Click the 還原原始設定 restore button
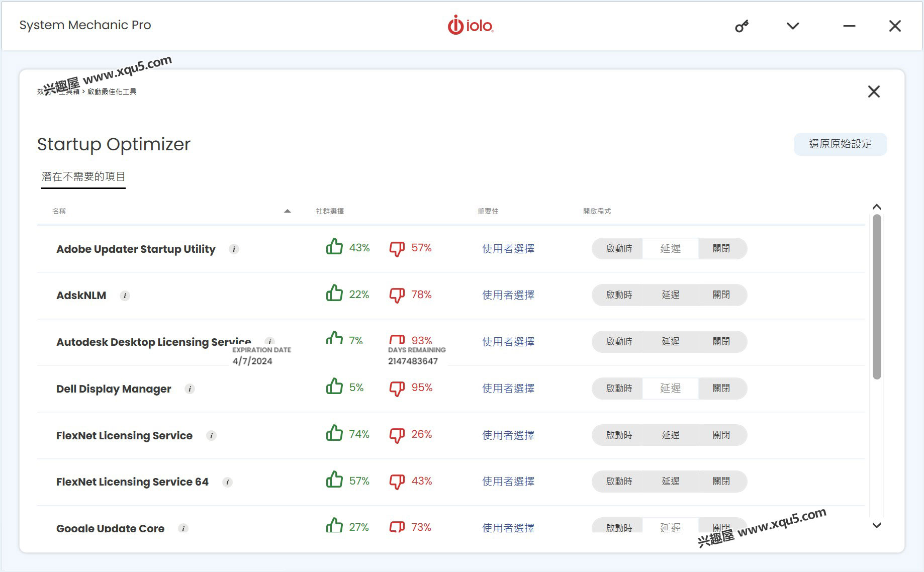924x572 pixels. pos(840,144)
